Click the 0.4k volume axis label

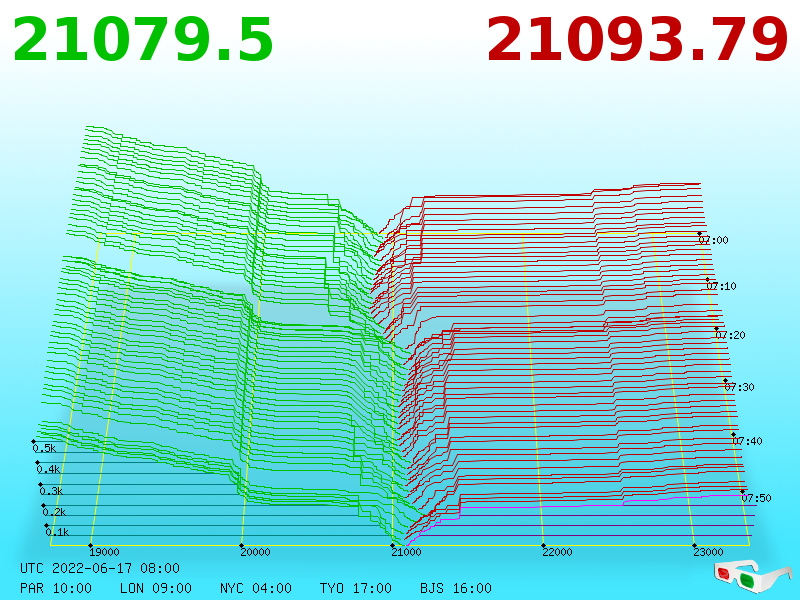(x=48, y=469)
